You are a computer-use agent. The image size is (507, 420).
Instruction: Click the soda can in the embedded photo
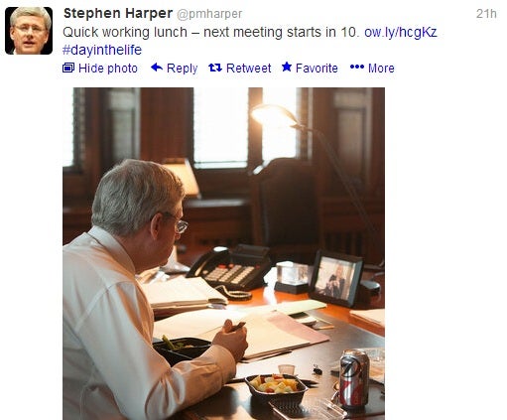click(354, 378)
